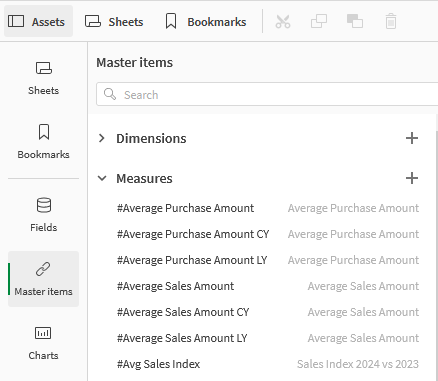Focus the Master items search field

pos(267,95)
